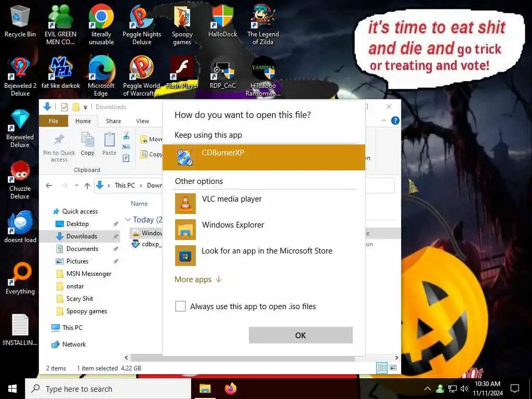
Task: Open Peggle Nights Deluxe shortcut
Action: tap(141, 25)
